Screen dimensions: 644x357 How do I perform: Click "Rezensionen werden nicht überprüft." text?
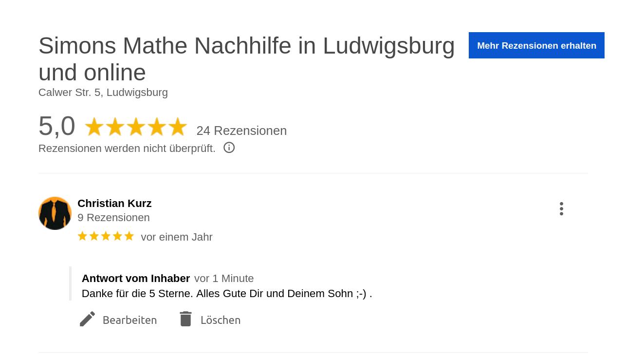click(x=127, y=148)
